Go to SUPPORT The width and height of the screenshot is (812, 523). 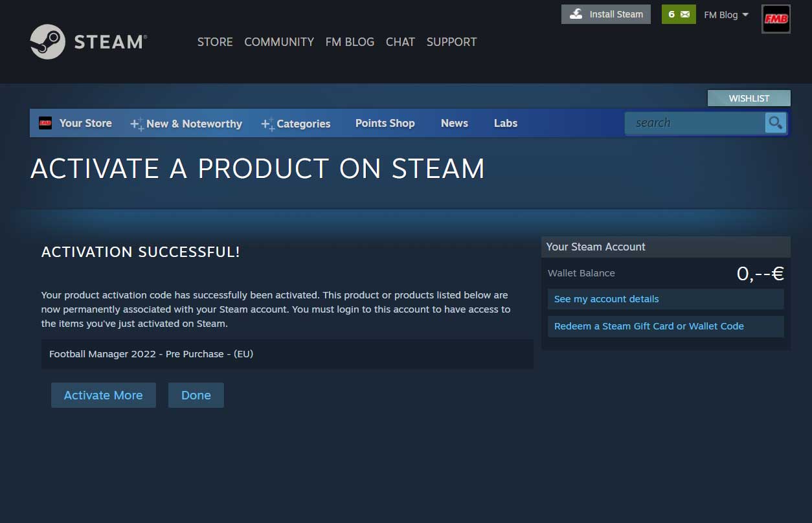coord(451,42)
